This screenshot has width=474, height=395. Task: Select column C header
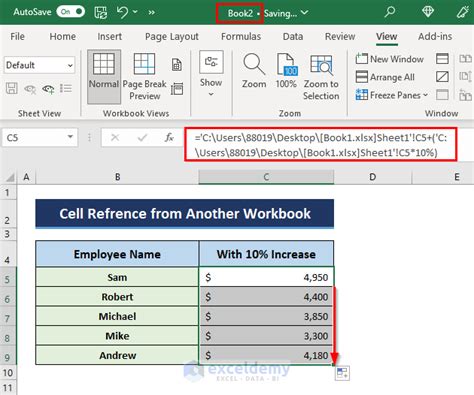[266, 177]
